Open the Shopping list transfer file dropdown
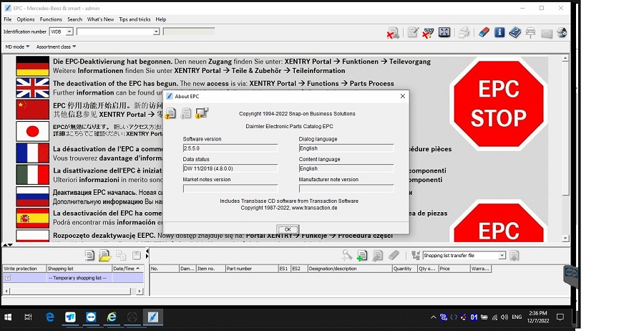Screen dimensions: 644x331 point(502,255)
